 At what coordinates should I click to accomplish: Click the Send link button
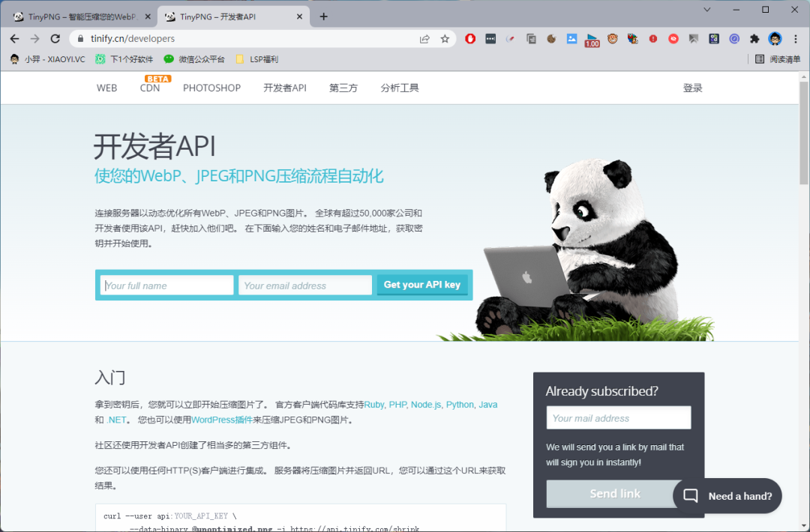[x=615, y=493]
